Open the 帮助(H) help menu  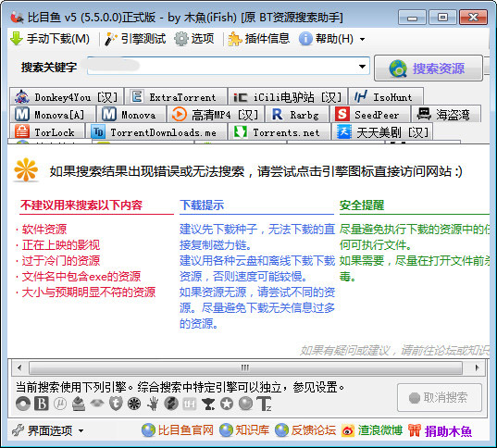[x=326, y=39]
